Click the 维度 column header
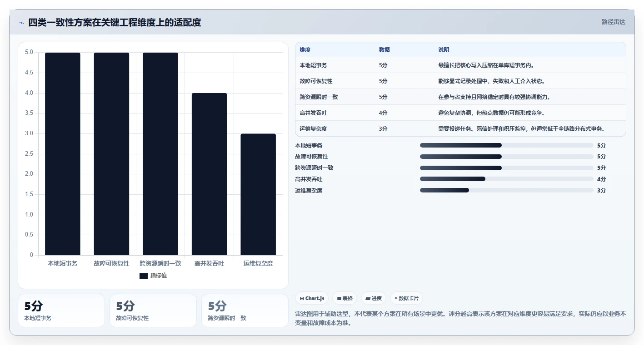644x345 pixels. pos(305,50)
